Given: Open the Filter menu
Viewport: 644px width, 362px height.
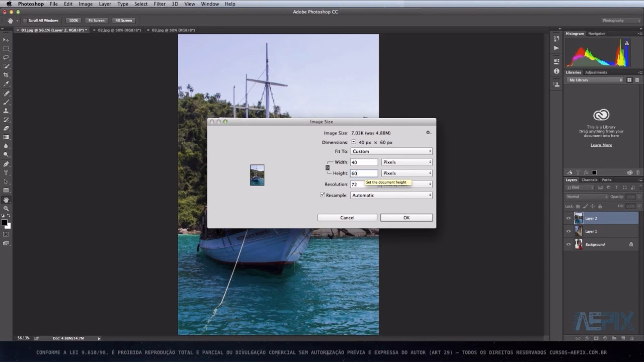Looking at the screenshot, I should (159, 4).
